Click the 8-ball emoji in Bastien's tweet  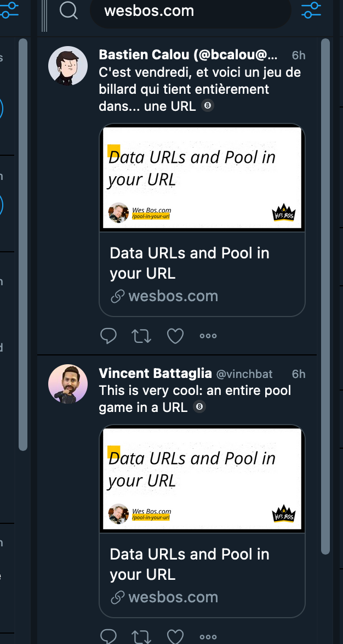(x=207, y=106)
